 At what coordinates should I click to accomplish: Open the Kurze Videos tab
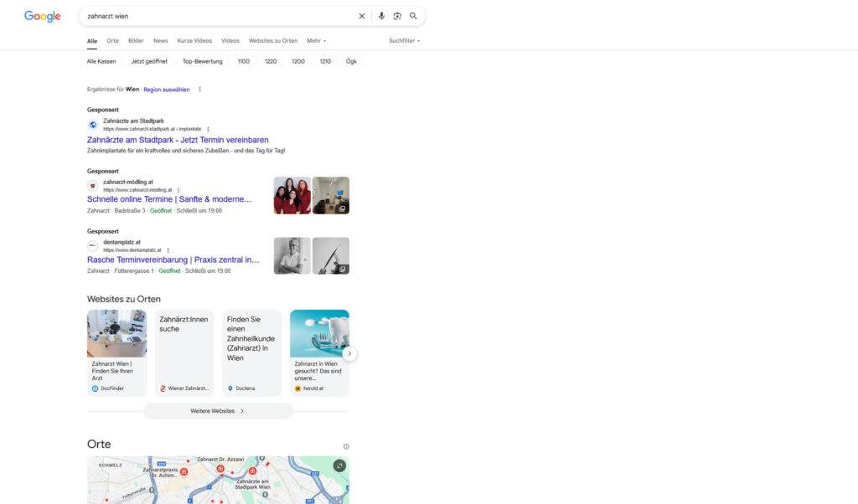(x=194, y=41)
